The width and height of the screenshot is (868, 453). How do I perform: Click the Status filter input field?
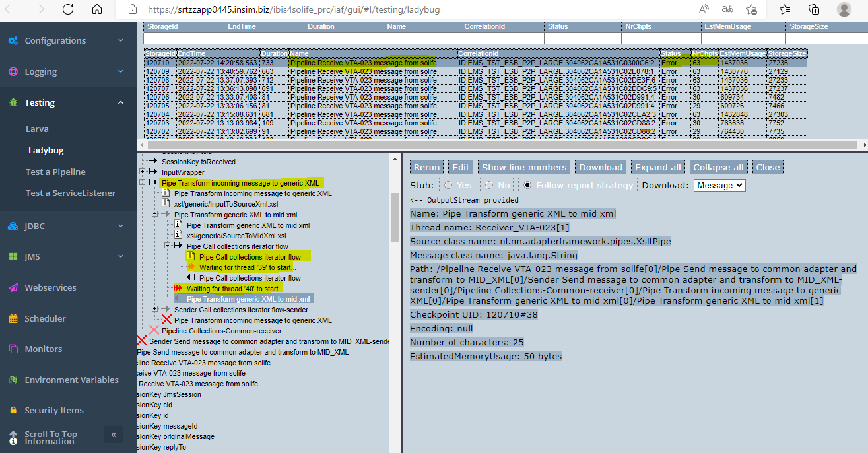(583, 38)
